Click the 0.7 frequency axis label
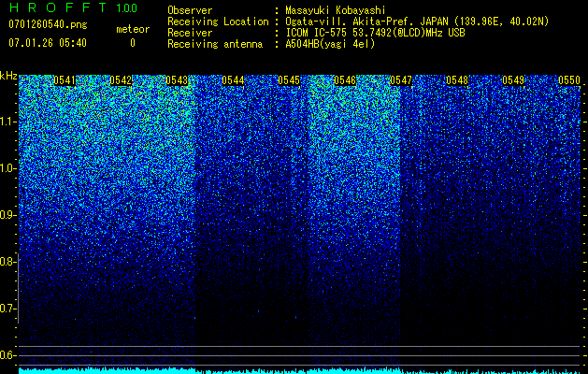The image size is (588, 374). 8,309
